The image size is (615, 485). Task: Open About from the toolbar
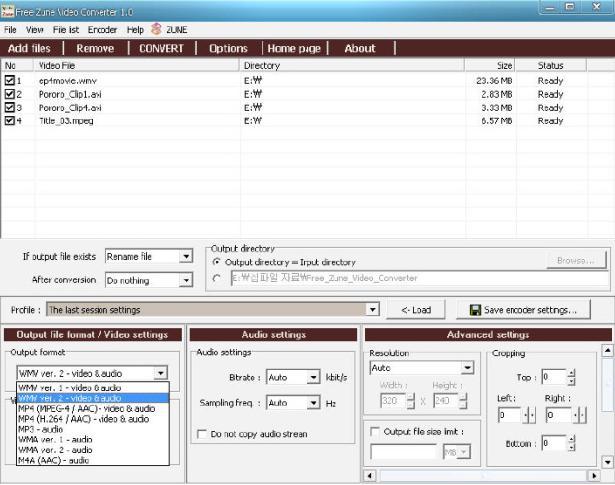[360, 48]
